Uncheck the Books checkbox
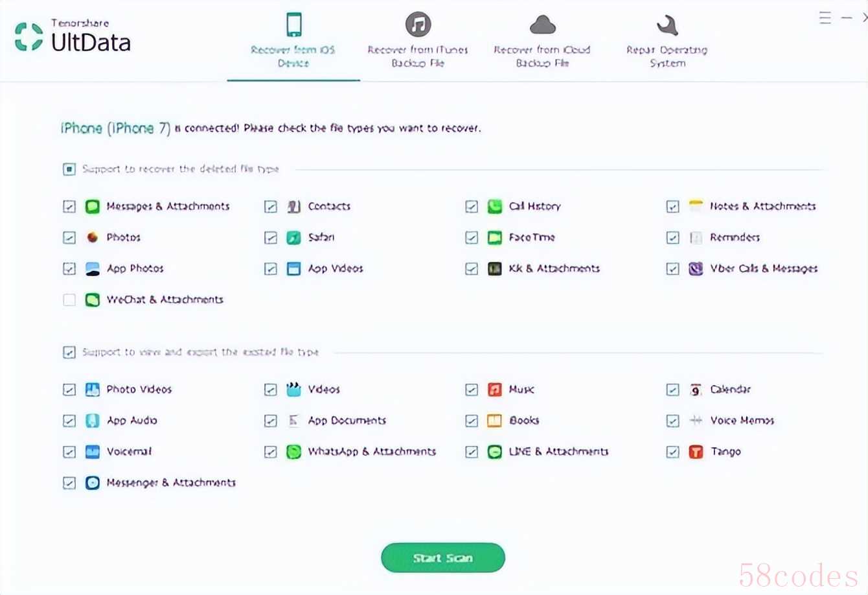Image resolution: width=868 pixels, height=595 pixels. (x=472, y=421)
